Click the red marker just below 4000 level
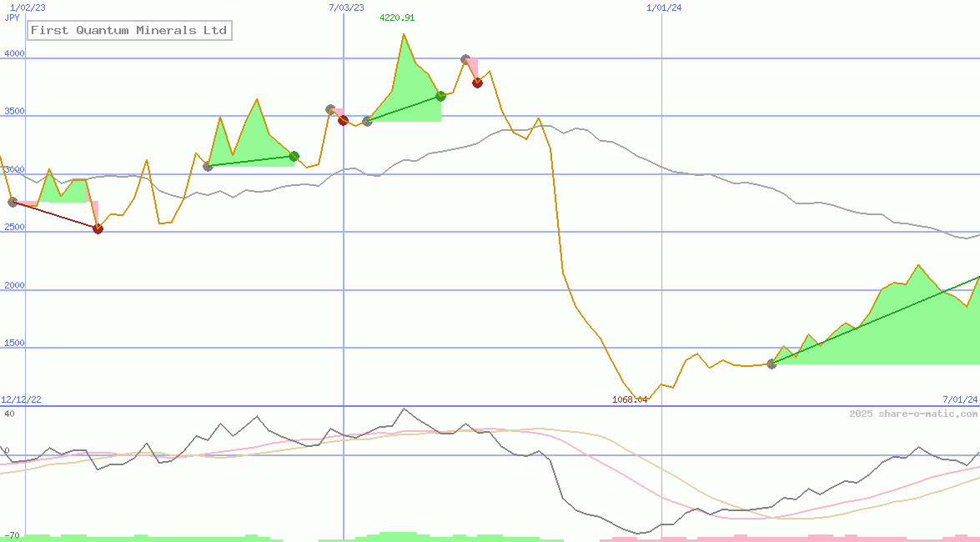 (x=477, y=83)
